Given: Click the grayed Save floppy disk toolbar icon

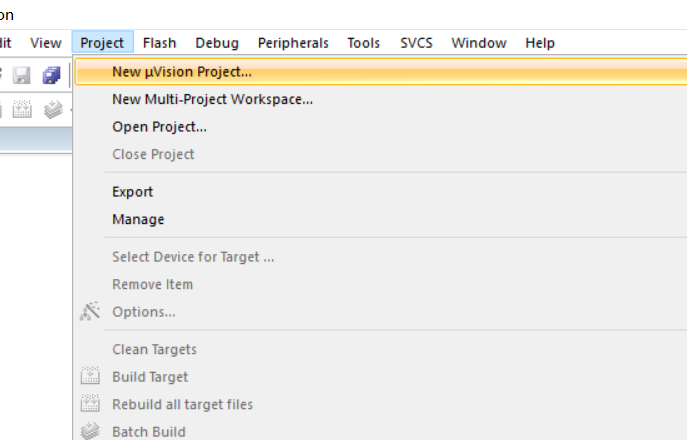Looking at the screenshot, I should coord(21,75).
